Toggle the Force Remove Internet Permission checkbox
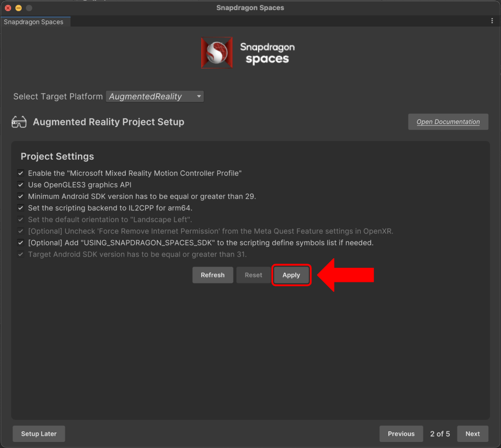The width and height of the screenshot is (501, 448). [x=21, y=231]
